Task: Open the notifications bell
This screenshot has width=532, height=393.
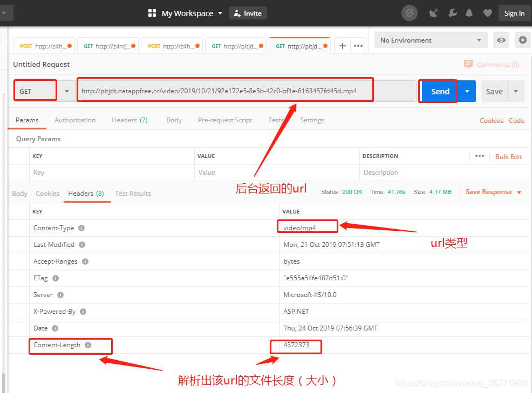Action: (469, 13)
